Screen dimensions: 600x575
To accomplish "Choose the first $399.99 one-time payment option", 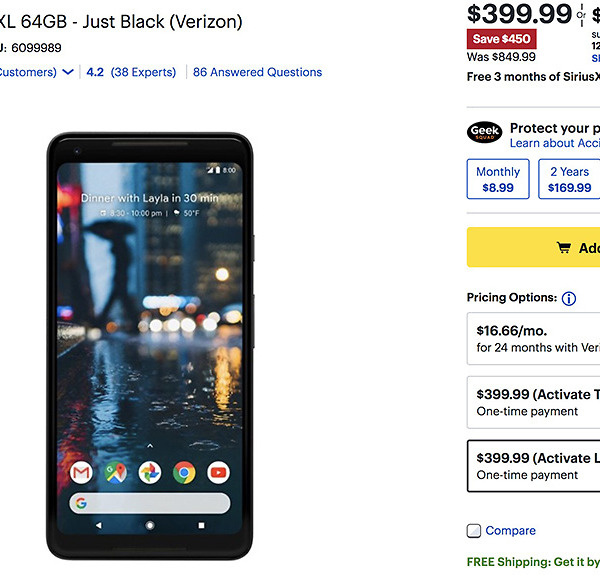I will [x=535, y=402].
